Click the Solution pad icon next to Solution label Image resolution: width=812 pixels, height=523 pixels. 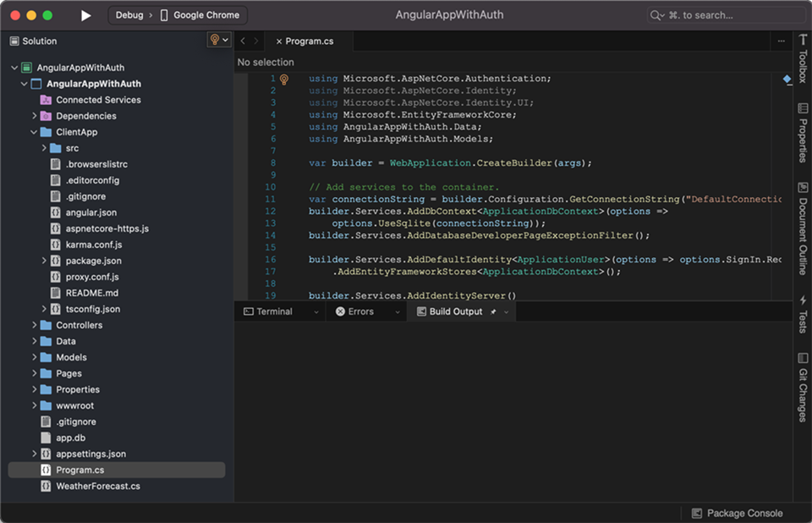coord(14,40)
